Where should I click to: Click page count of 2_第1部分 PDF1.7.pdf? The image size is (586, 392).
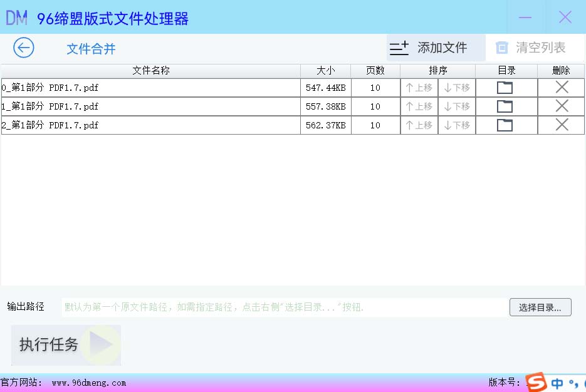click(375, 125)
